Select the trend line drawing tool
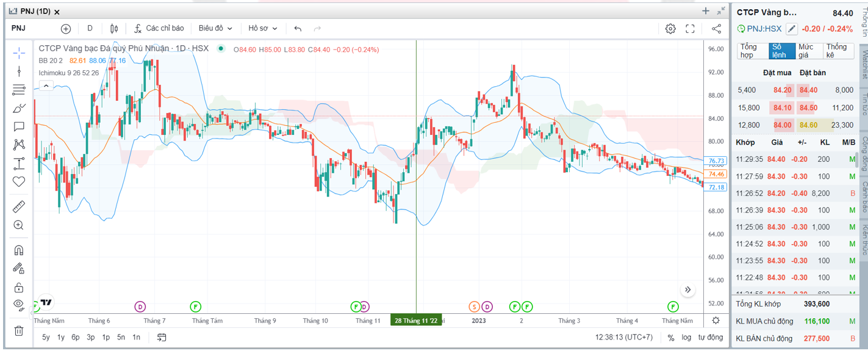The image size is (868, 356). click(19, 71)
